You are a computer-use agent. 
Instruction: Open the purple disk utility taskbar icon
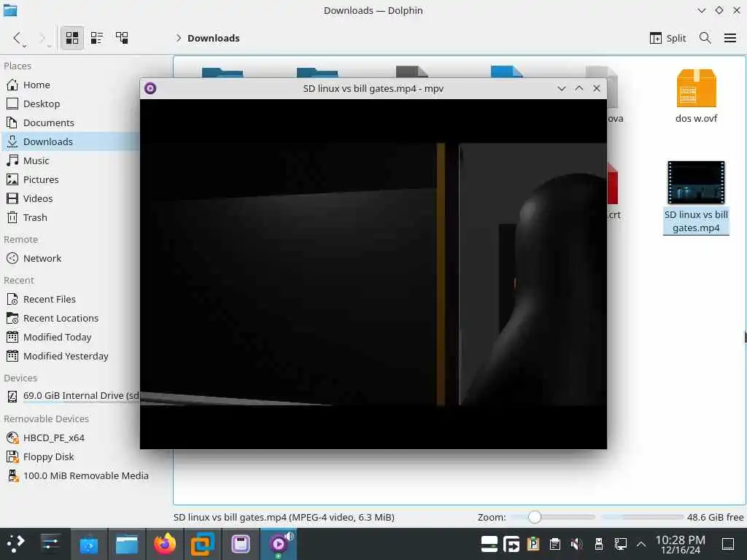click(241, 544)
